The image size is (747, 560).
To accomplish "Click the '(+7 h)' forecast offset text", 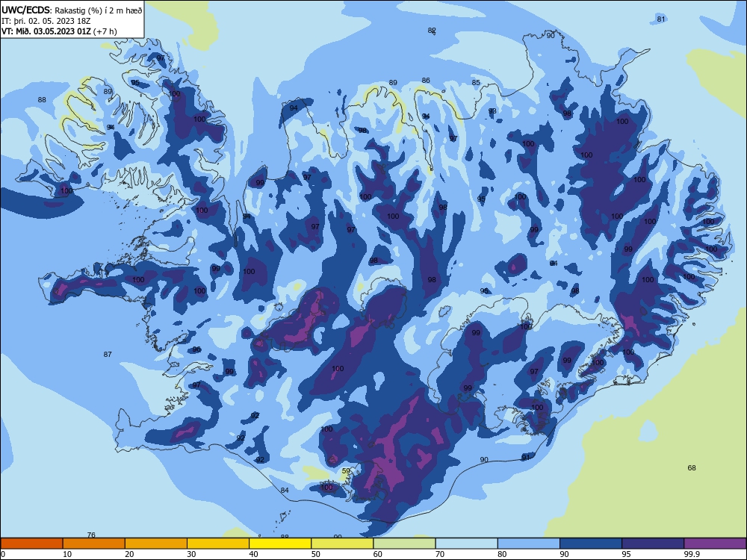I will coord(105,31).
